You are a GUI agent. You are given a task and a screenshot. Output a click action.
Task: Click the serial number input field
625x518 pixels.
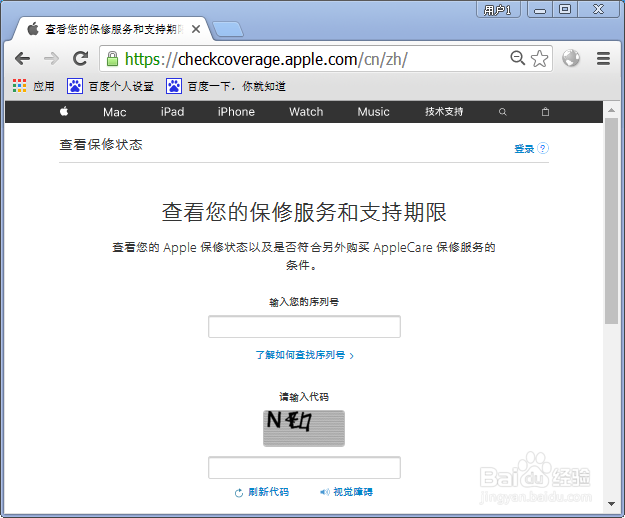pyautogui.click(x=304, y=327)
